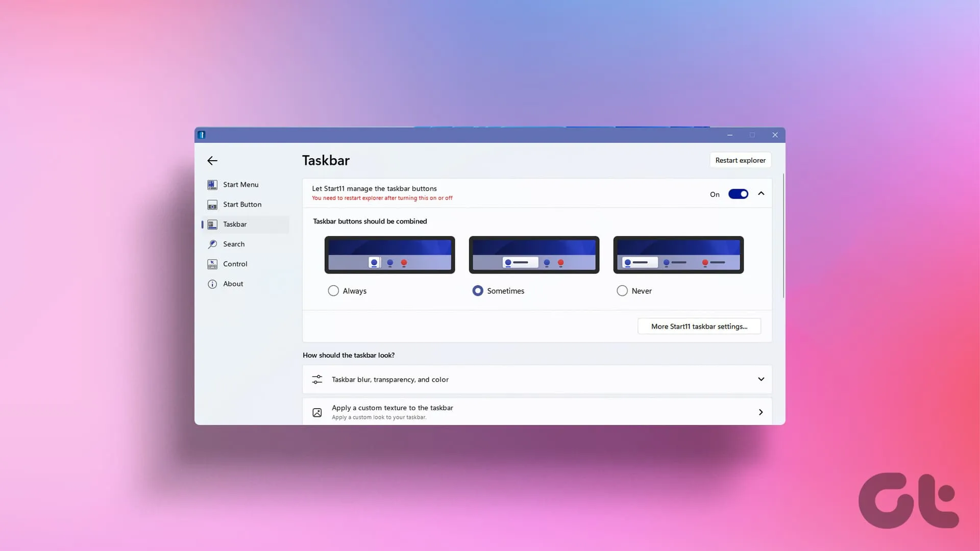Select the Never combine radio button
Viewport: 980px width, 551px height.
coord(622,291)
